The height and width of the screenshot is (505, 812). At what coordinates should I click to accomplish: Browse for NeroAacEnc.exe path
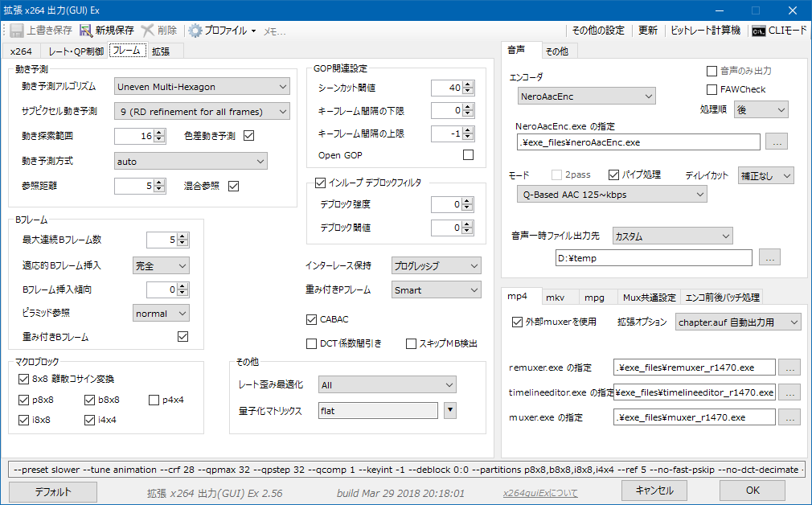[x=777, y=142]
